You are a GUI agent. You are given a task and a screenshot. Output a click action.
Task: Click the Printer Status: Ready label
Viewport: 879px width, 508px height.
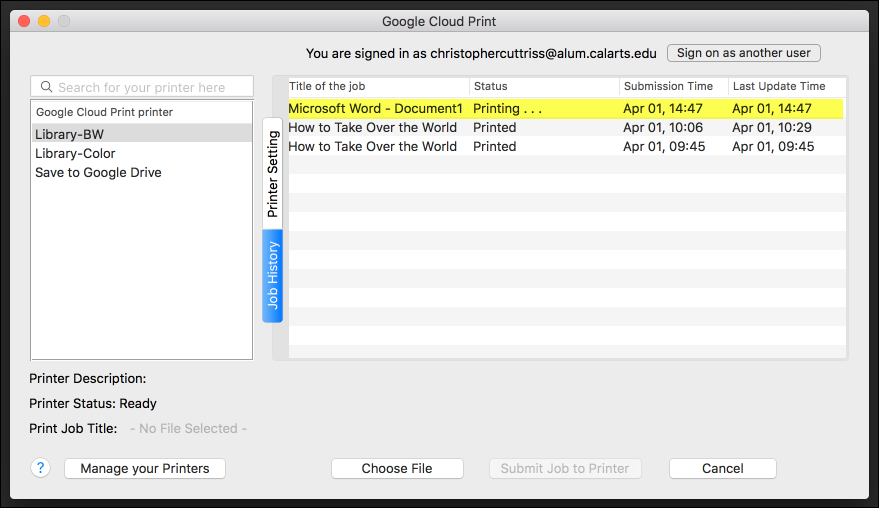(x=92, y=403)
